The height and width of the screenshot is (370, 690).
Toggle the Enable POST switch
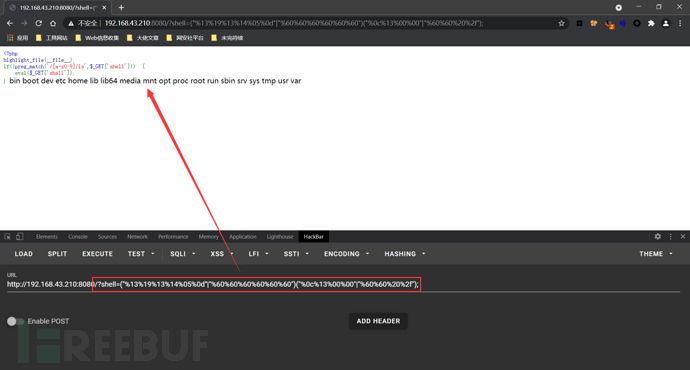coord(15,322)
